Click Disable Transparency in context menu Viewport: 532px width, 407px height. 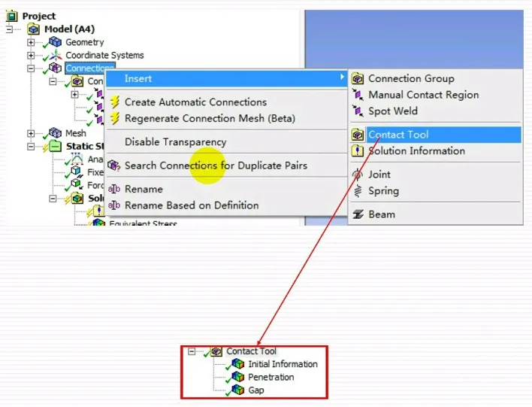pyautogui.click(x=175, y=141)
